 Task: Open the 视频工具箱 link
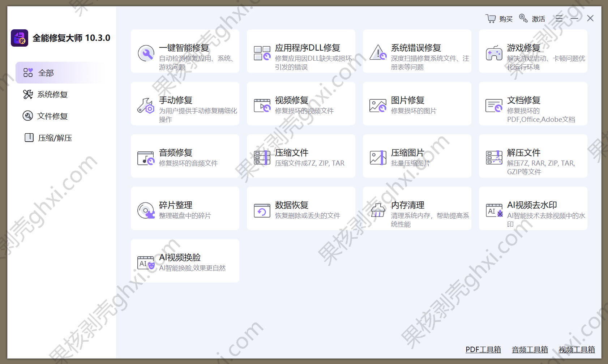point(577,350)
